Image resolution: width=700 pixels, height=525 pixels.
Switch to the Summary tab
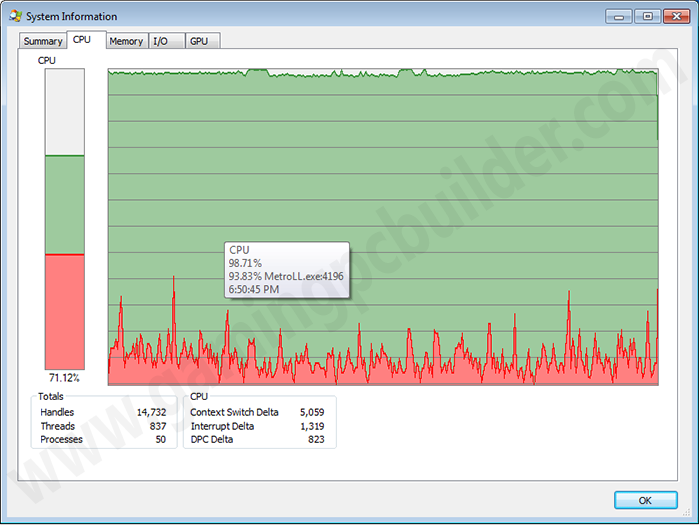pos(43,41)
